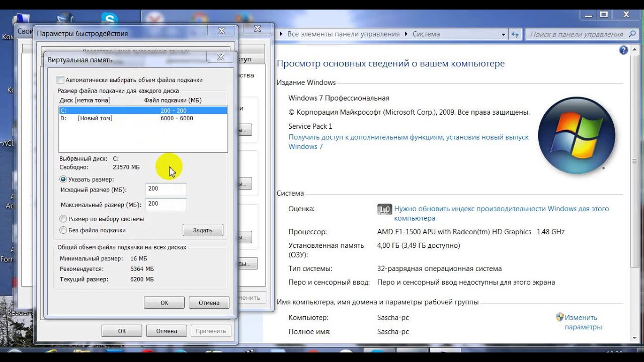Click the Задать button
The width and height of the screenshot is (644, 362).
203,230
